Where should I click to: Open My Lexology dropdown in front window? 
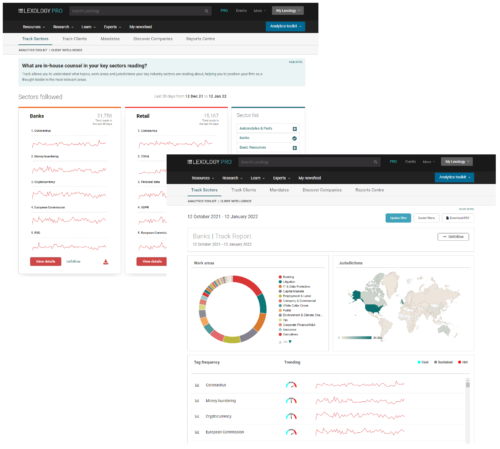coord(457,162)
